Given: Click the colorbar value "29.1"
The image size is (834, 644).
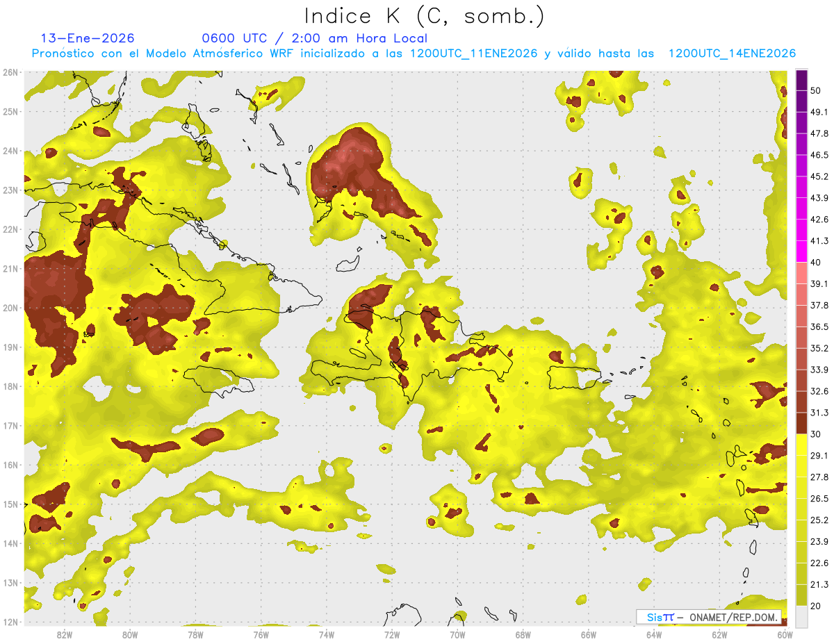Looking at the screenshot, I should pyautogui.click(x=819, y=456).
